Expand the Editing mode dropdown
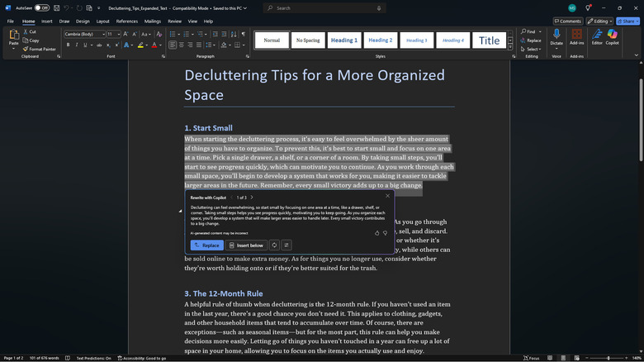Screen dimensions: 644x362 coord(599,21)
